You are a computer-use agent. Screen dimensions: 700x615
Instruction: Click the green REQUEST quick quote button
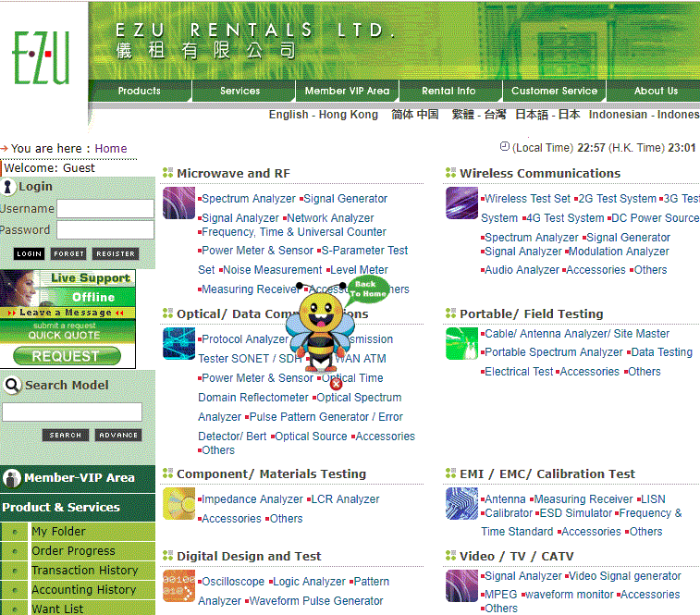[x=67, y=356]
